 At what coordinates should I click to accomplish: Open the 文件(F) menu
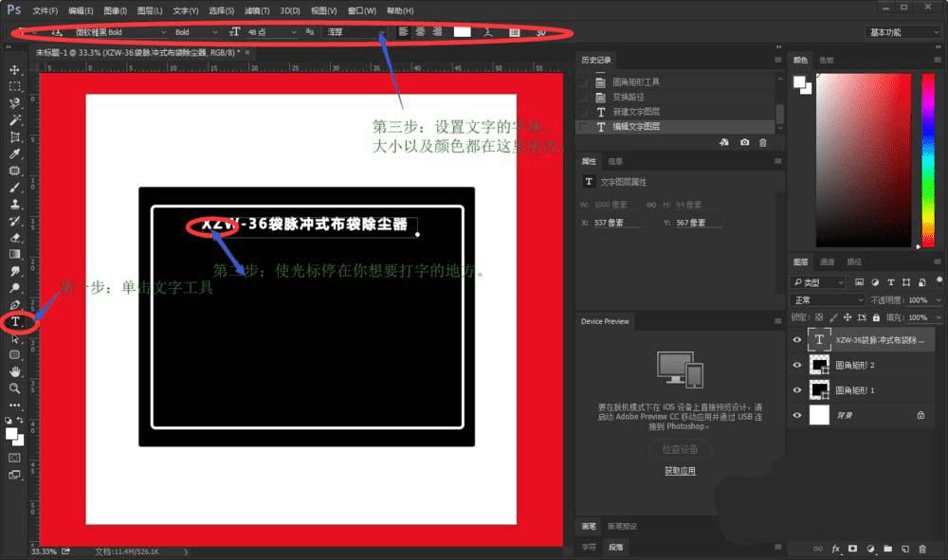pos(45,10)
